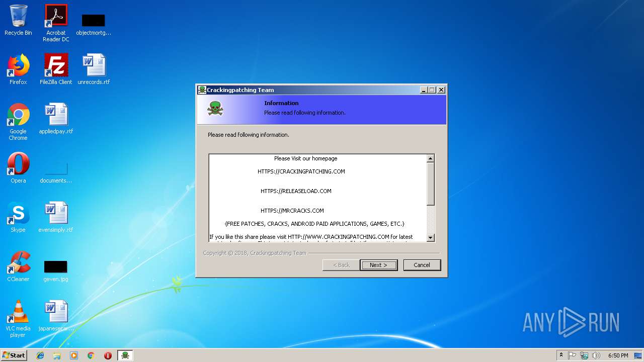Click Show Desktop button at taskbar end

(639, 355)
